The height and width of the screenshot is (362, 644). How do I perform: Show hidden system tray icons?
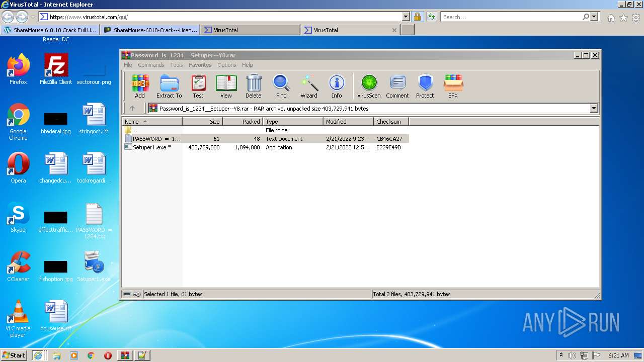[x=561, y=355]
